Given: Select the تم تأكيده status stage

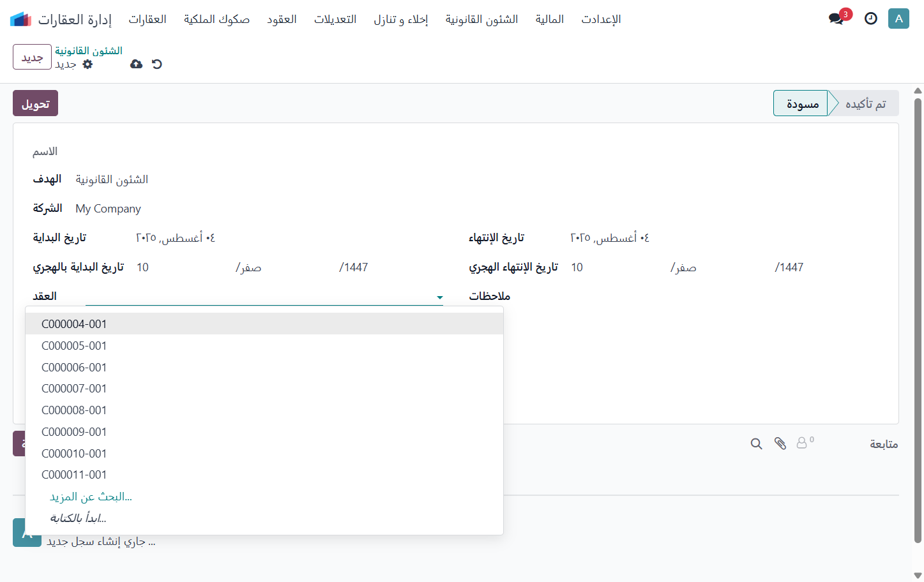Looking at the screenshot, I should [866, 103].
